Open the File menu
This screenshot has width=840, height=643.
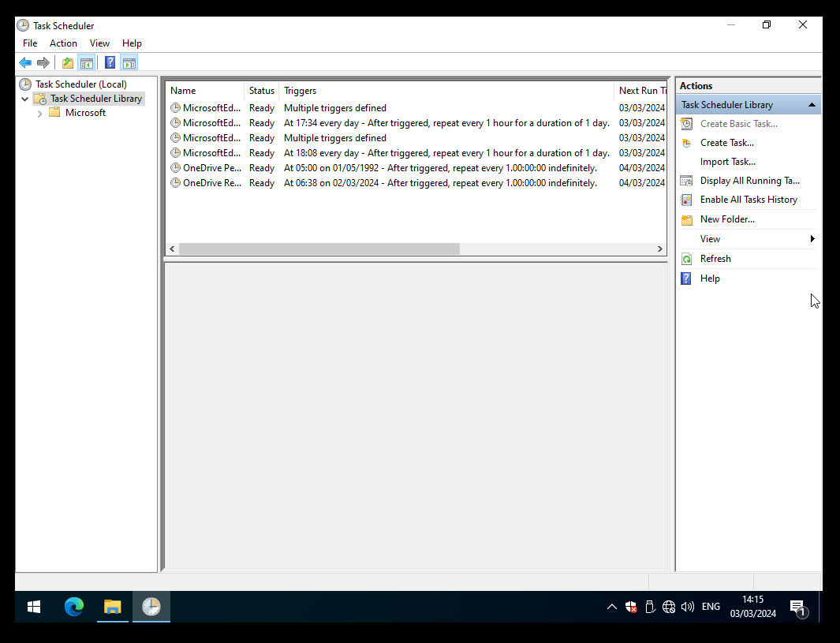30,43
